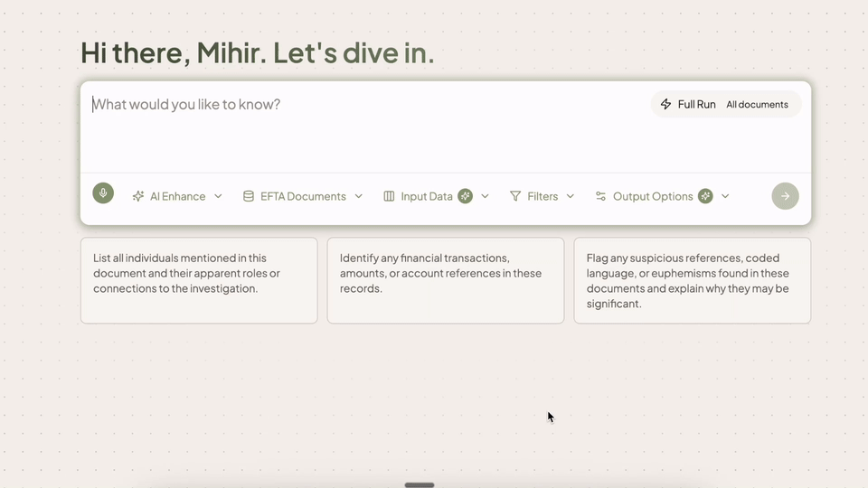Expand the EFTA Documents dropdown chevron
Image resolution: width=868 pixels, height=488 pixels.
[359, 196]
